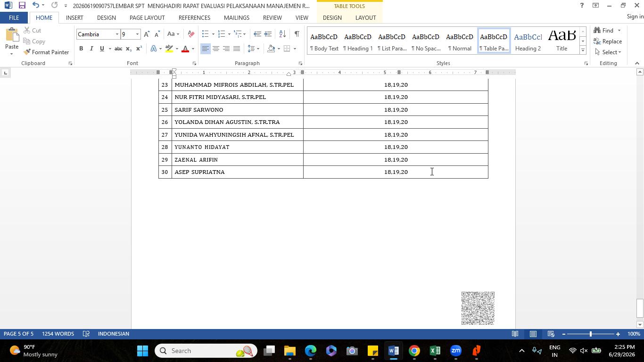Toggle show/hide paragraph marks
The width and height of the screenshot is (644, 362).
pyautogui.click(x=297, y=34)
